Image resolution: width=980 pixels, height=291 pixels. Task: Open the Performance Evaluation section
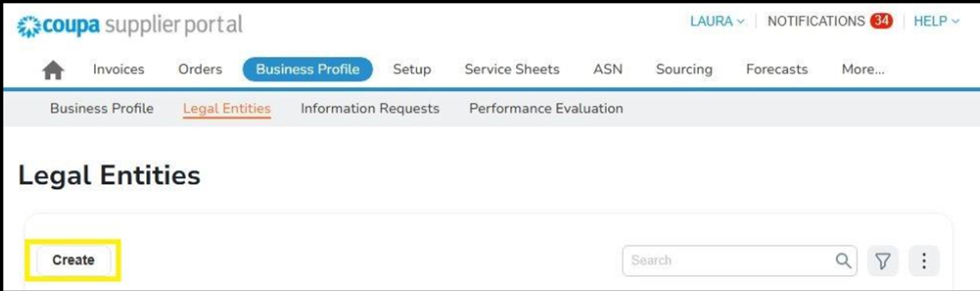point(546,108)
